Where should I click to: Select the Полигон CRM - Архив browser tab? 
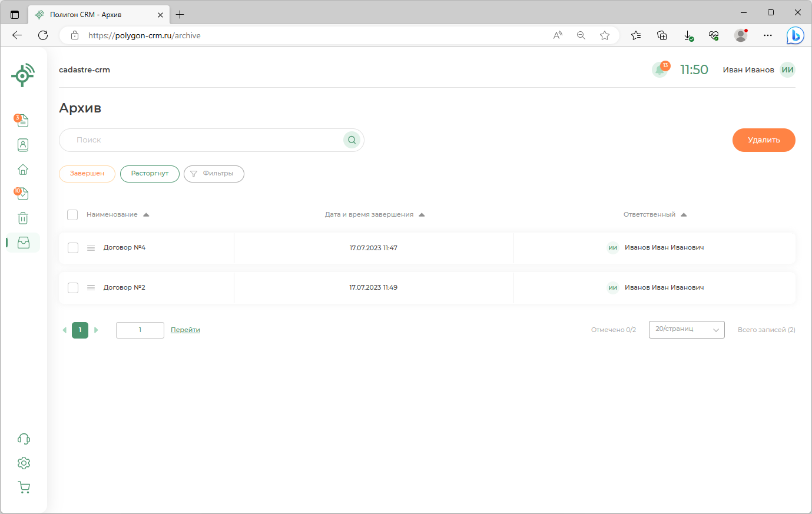pyautogui.click(x=99, y=15)
